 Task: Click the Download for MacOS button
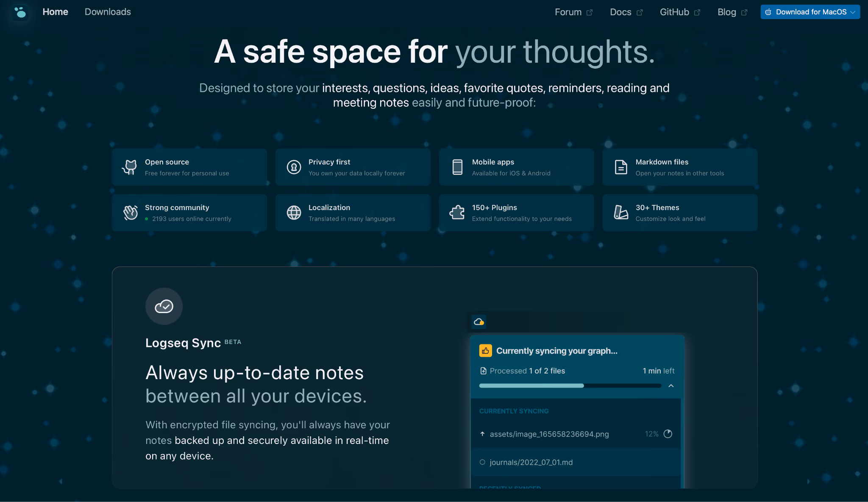click(810, 12)
